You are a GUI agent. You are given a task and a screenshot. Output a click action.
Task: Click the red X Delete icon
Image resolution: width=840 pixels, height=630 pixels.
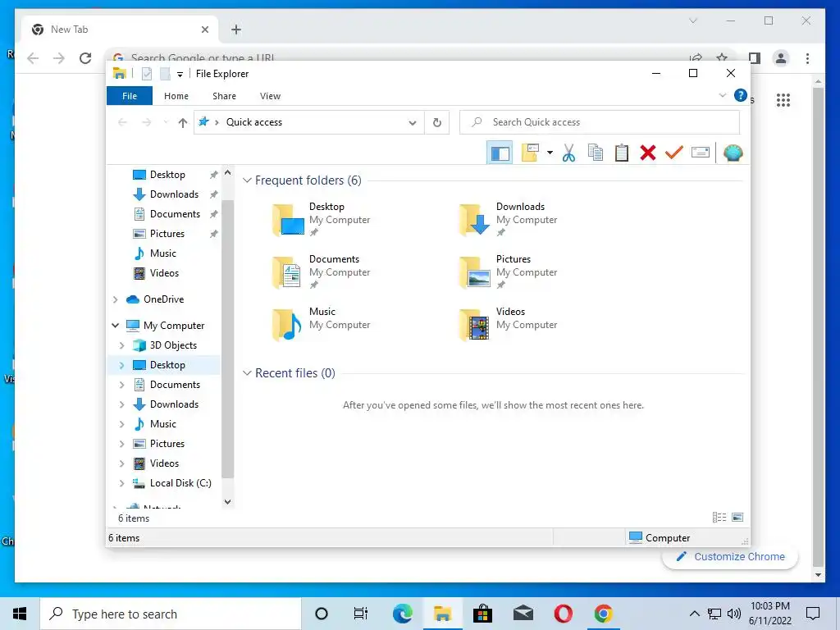[x=648, y=153]
